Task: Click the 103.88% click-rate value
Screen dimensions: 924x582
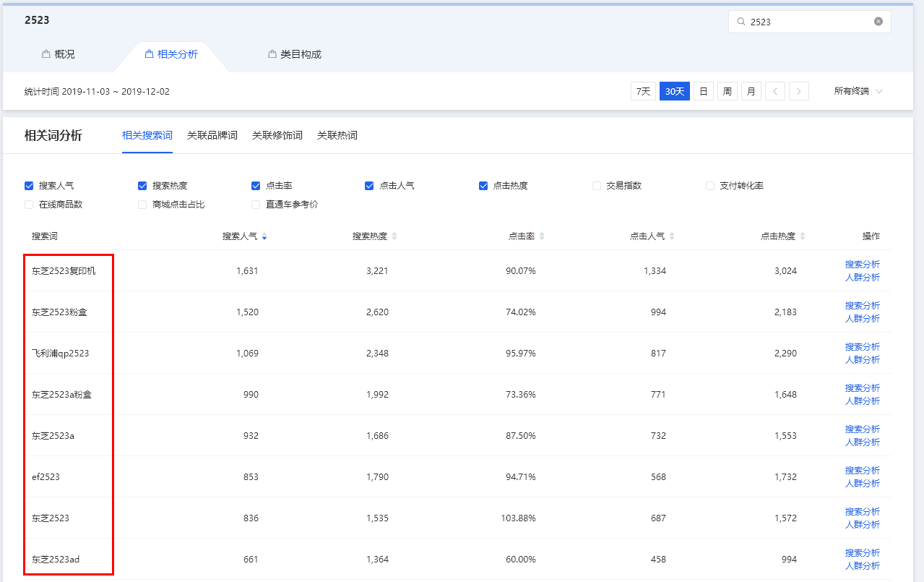Action: coord(518,518)
